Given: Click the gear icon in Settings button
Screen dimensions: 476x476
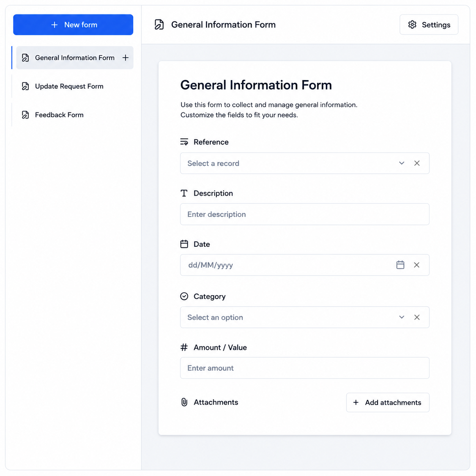Looking at the screenshot, I should (412, 25).
